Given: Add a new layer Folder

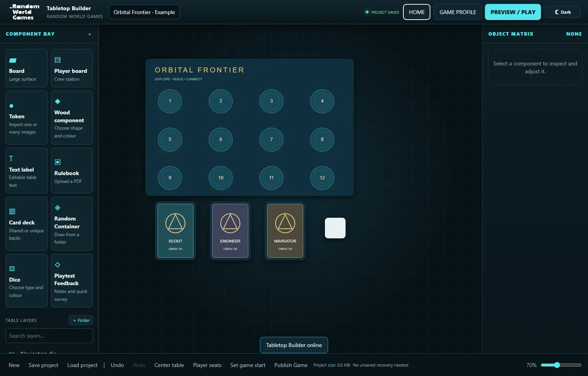Looking at the screenshot, I should coord(81,321).
